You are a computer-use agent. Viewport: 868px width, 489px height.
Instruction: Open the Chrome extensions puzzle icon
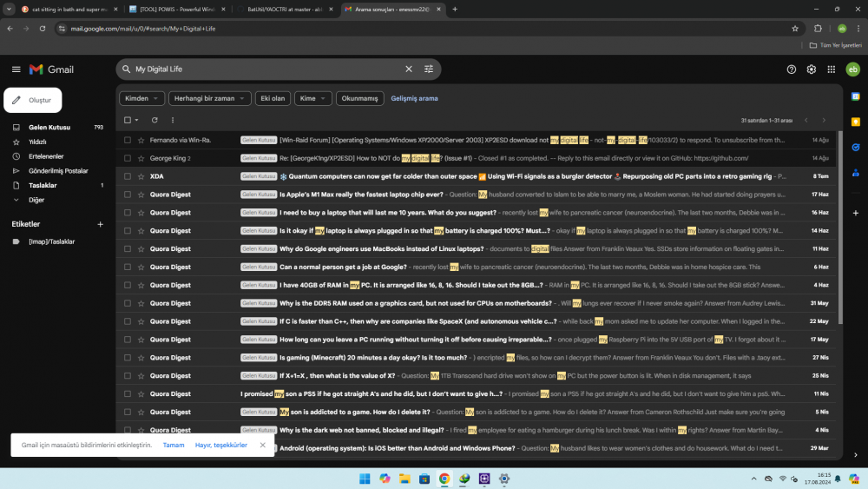point(818,29)
